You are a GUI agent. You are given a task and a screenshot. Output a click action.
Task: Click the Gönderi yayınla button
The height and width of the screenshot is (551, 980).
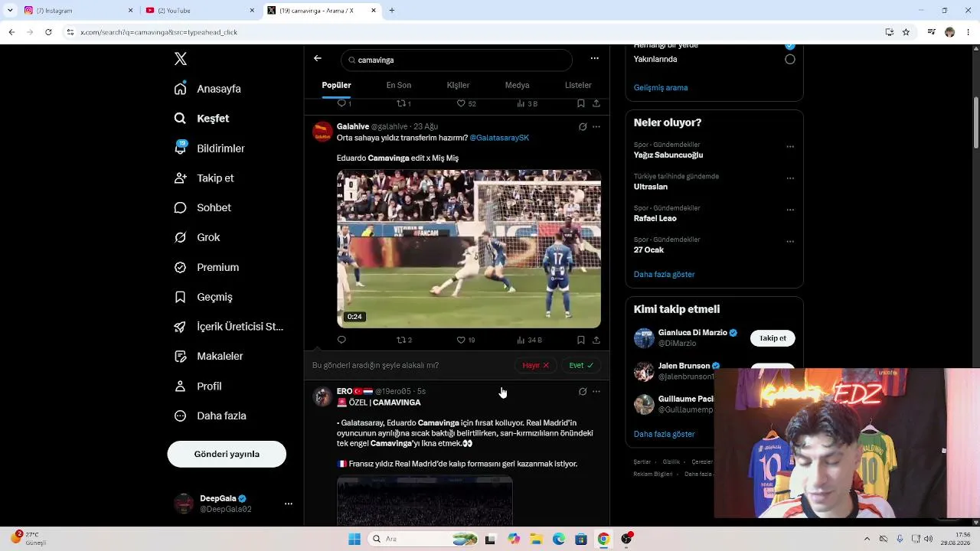pyautogui.click(x=227, y=454)
